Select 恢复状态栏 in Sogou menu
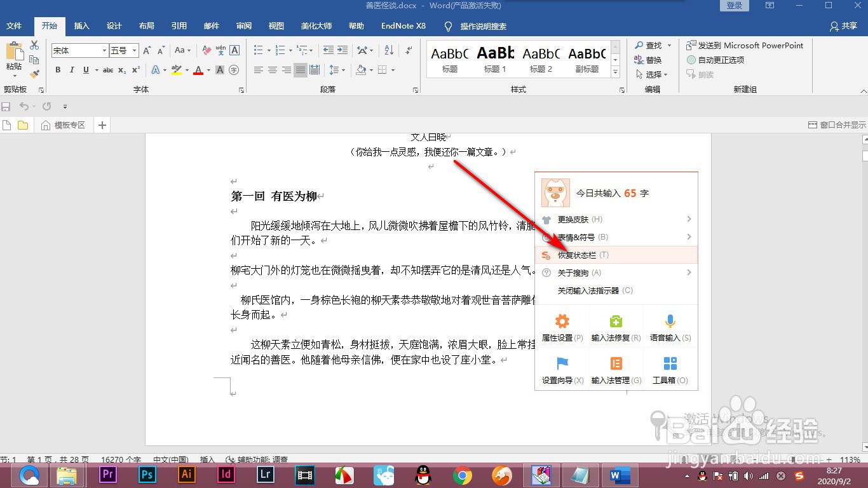 pyautogui.click(x=616, y=255)
